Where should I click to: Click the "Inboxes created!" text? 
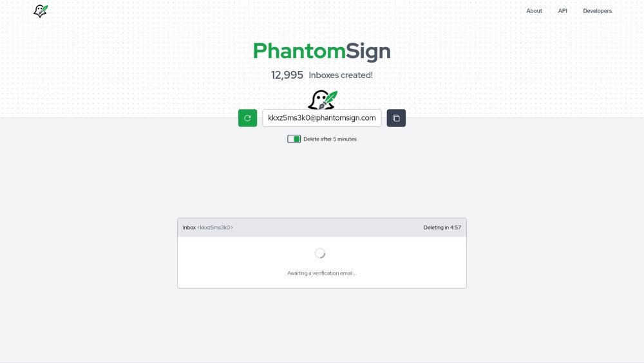(x=340, y=75)
